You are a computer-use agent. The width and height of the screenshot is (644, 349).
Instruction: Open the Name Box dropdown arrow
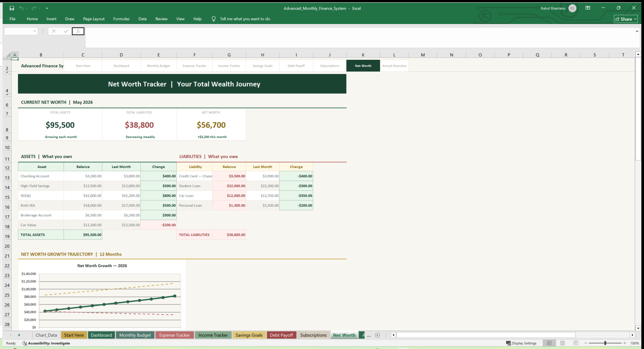click(35, 31)
